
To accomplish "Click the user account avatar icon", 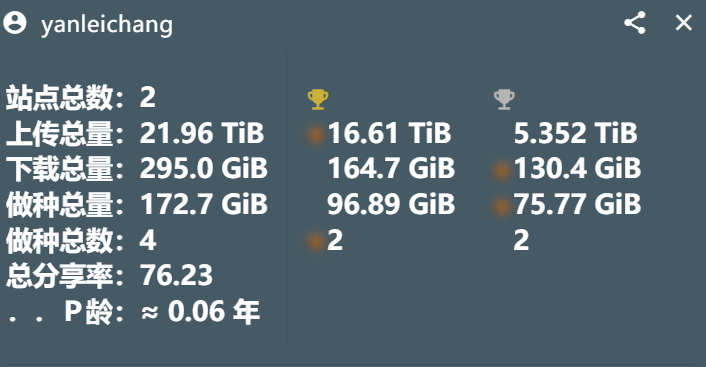I will 15,23.
